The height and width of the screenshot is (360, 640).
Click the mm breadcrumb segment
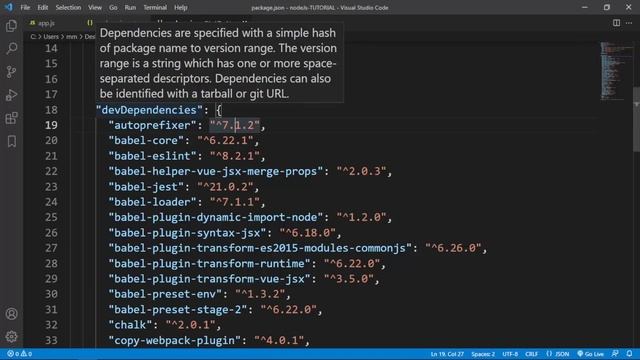[71, 37]
